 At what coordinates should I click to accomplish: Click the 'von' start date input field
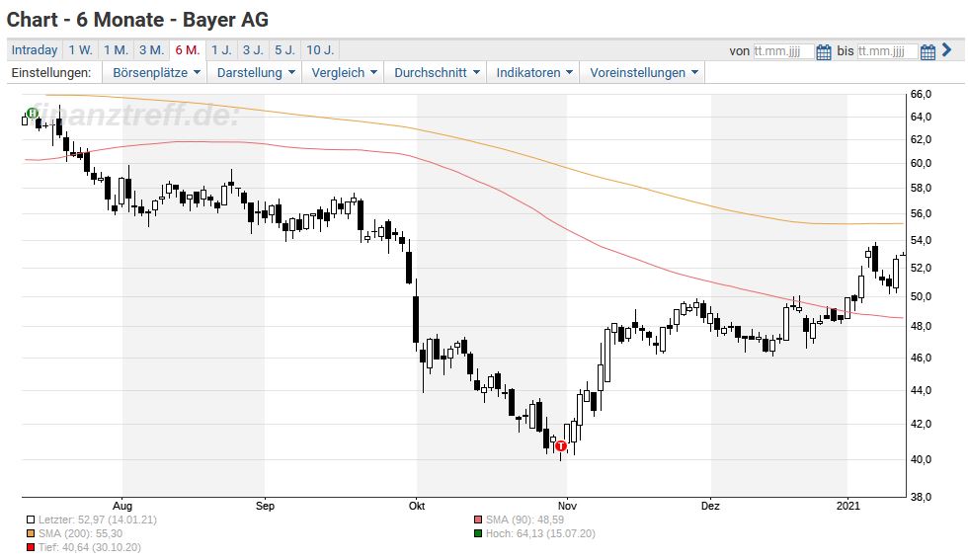[x=782, y=51]
